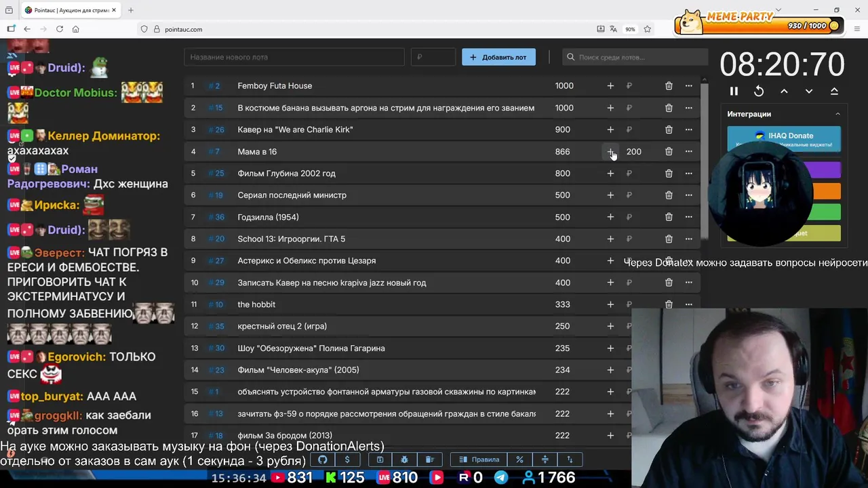Image resolution: width=868 pixels, height=488 pixels.
Task: Add points to the hobbit lot
Action: (x=610, y=304)
